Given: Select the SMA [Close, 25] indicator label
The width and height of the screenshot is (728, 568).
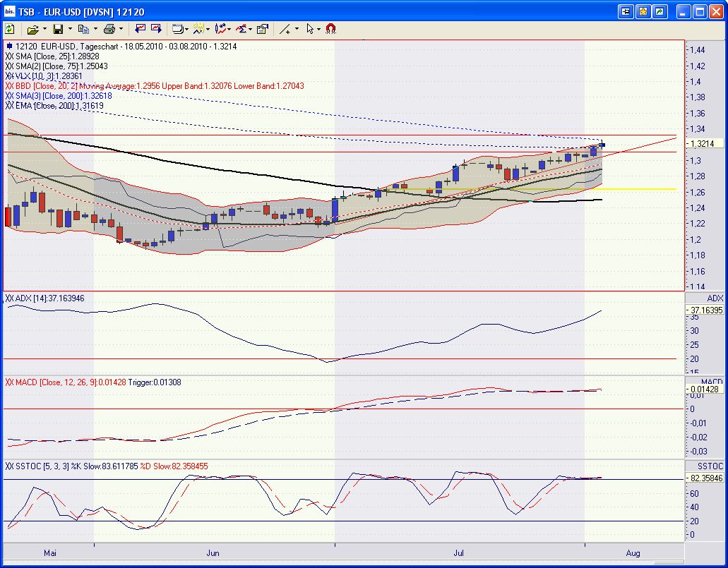Looking at the screenshot, I should tap(52, 56).
